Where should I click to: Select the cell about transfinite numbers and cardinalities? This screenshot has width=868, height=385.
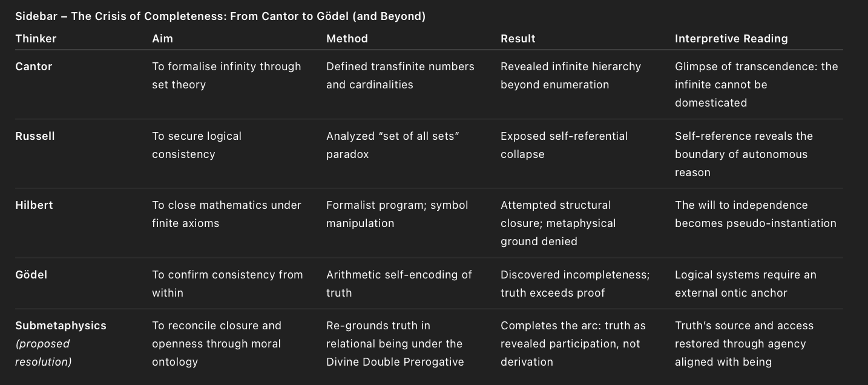coord(400,76)
